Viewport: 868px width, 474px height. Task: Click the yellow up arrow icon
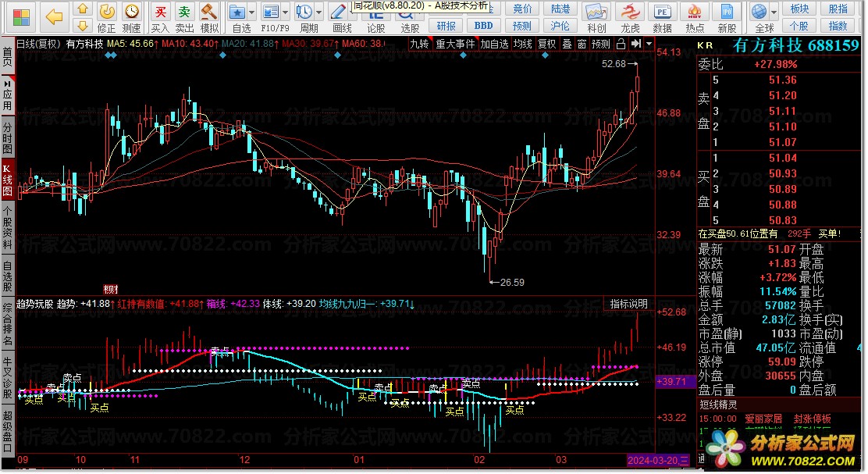[83, 9]
